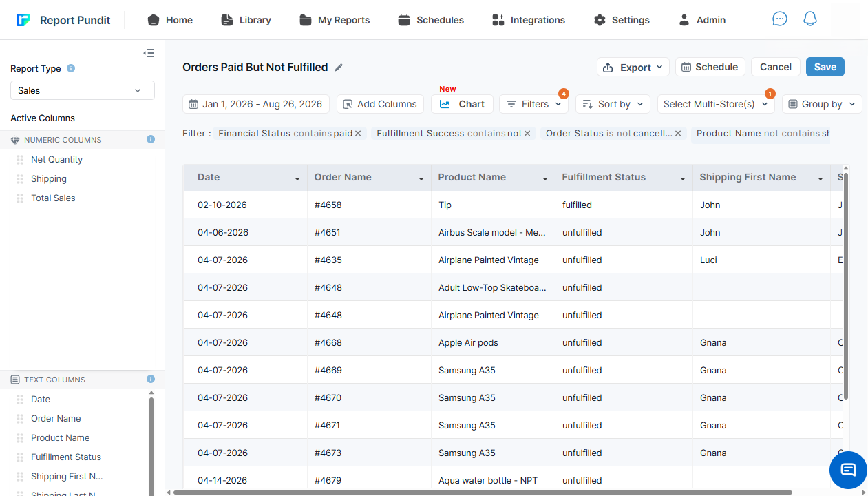Viewport: 868px width, 496px height.
Task: Go to Home in top navigation
Action: [170, 20]
